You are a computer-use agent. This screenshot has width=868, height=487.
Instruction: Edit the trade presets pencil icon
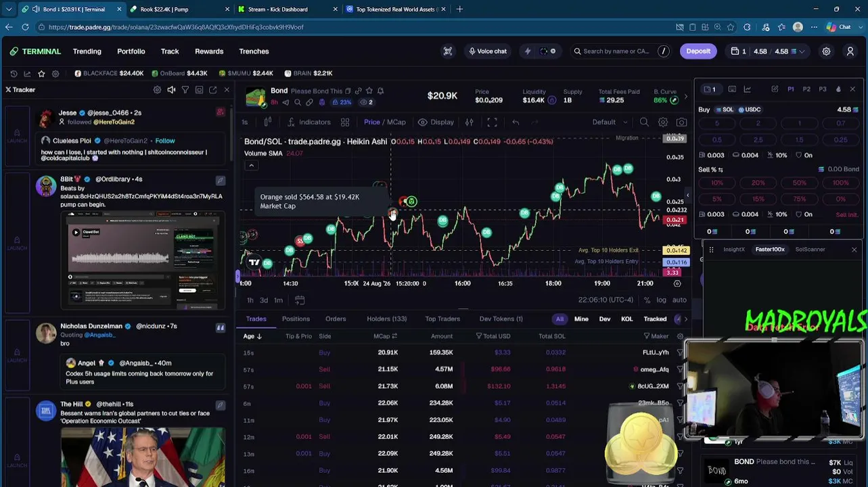tap(775, 89)
